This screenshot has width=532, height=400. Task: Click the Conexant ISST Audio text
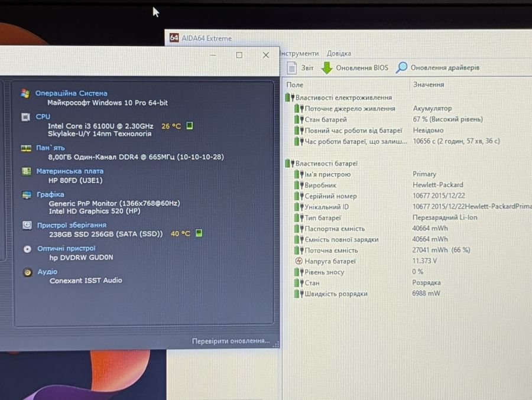pyautogui.click(x=86, y=281)
